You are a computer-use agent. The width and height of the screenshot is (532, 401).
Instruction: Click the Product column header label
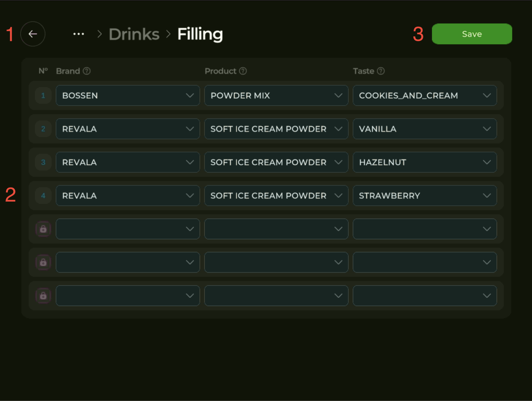[x=220, y=71]
